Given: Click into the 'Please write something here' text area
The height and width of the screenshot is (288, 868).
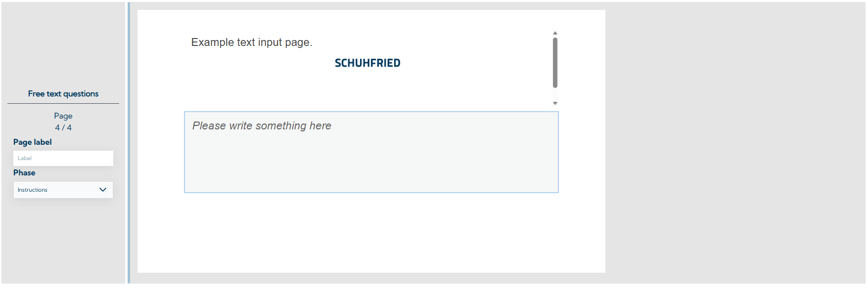Looking at the screenshot, I should (371, 152).
